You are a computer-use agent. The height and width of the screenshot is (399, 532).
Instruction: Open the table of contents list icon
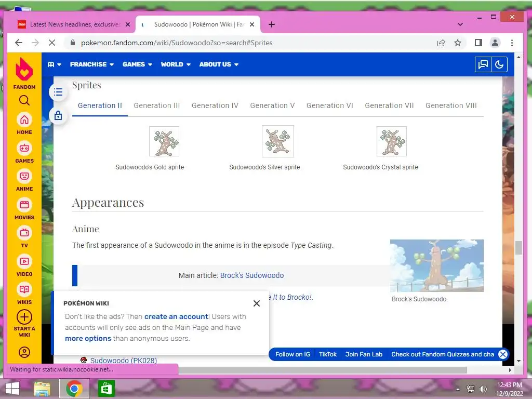click(x=58, y=92)
